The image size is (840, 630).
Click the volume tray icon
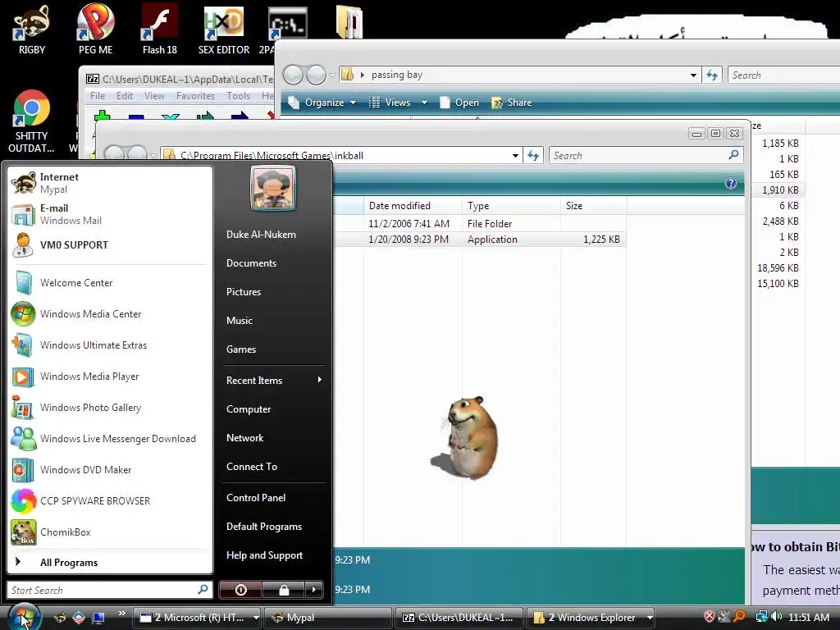(777, 617)
